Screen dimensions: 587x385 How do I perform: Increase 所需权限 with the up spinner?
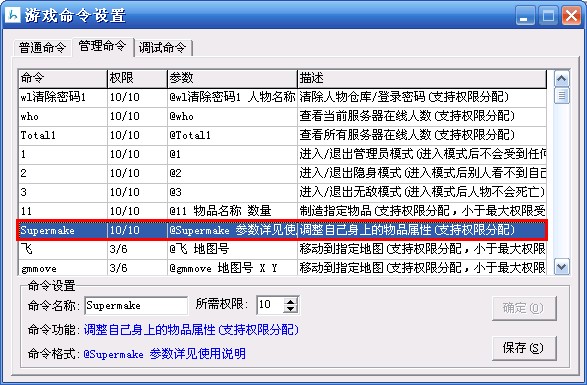(291, 301)
